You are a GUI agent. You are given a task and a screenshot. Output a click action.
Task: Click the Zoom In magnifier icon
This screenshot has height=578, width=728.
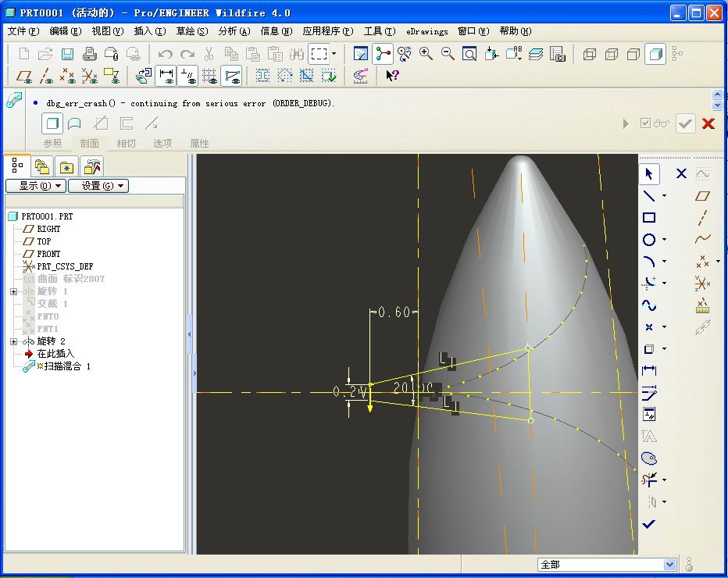pos(426,54)
